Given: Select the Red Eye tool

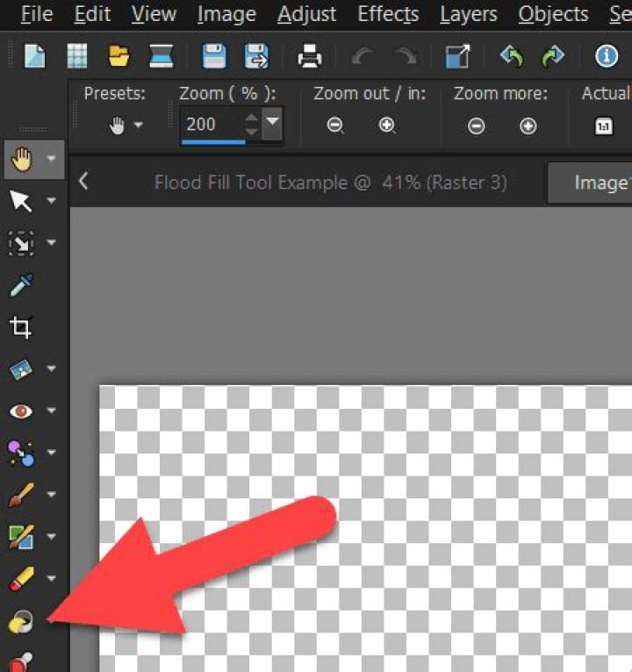Looking at the screenshot, I should pos(20,411).
